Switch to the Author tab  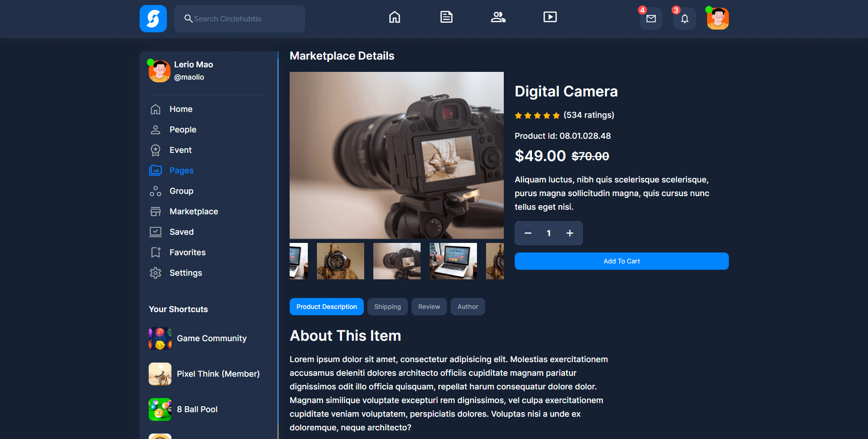(468, 307)
